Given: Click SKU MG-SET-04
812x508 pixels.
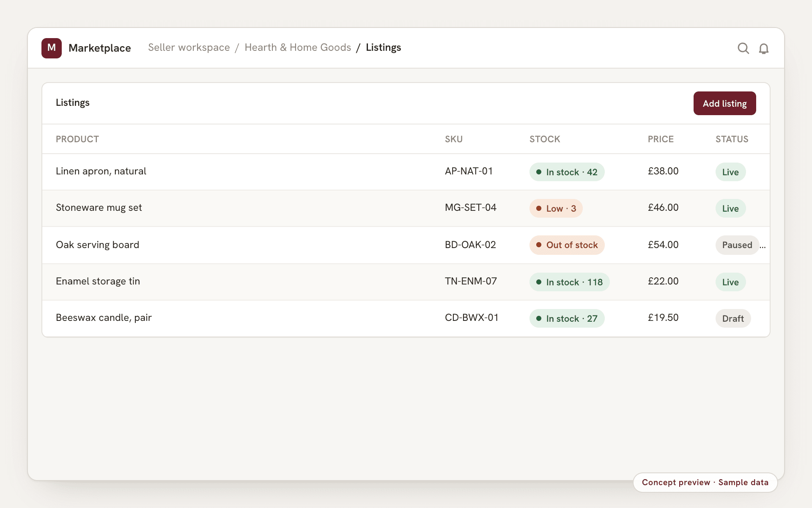Looking at the screenshot, I should [x=470, y=207].
